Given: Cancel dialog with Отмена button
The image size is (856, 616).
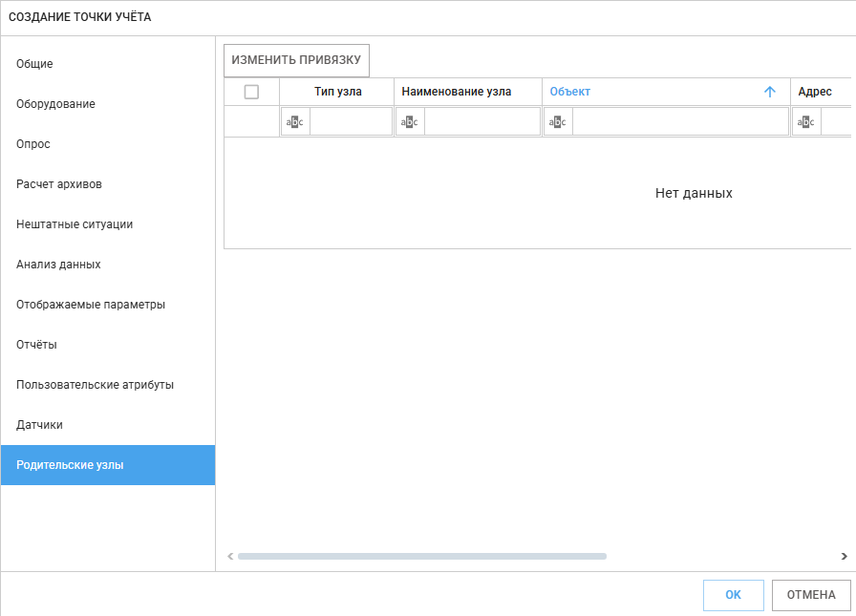Looking at the screenshot, I should point(810,595).
